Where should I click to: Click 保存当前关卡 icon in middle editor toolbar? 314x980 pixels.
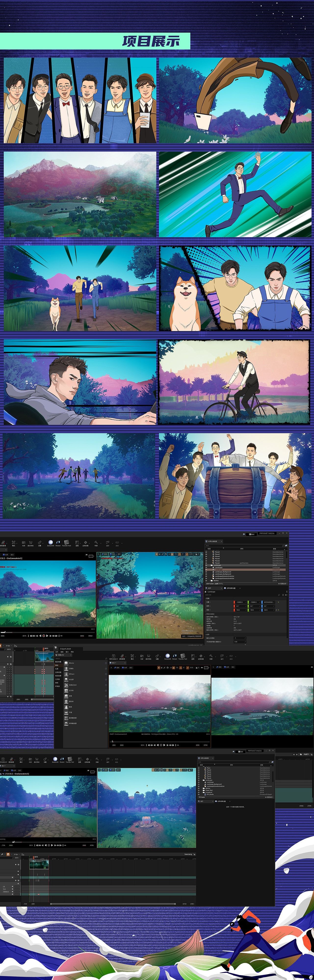click(x=114, y=656)
